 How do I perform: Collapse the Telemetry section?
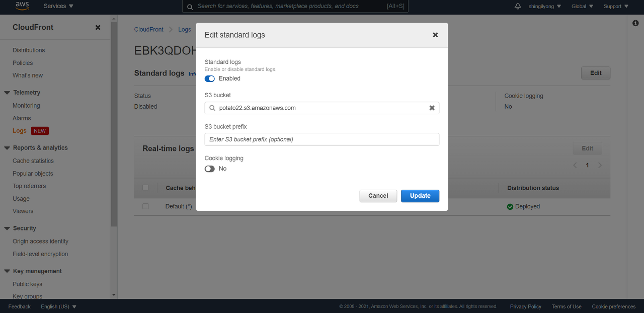click(x=7, y=93)
